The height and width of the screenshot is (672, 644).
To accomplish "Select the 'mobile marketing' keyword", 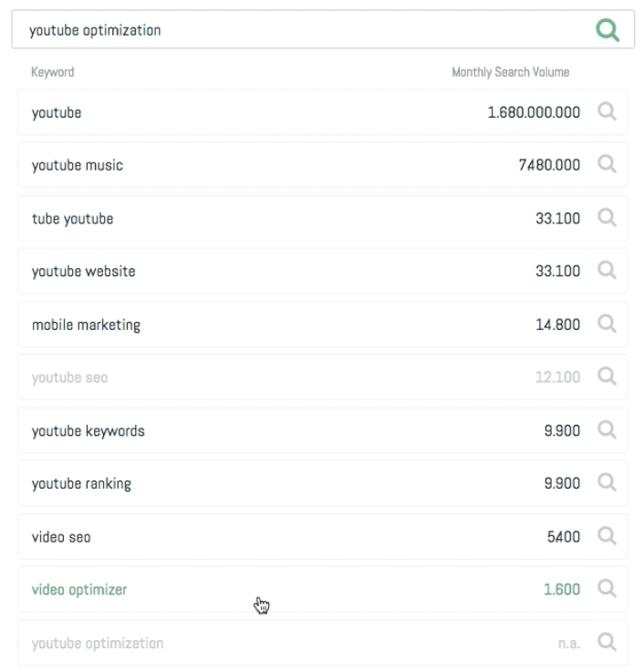I will [x=86, y=325].
